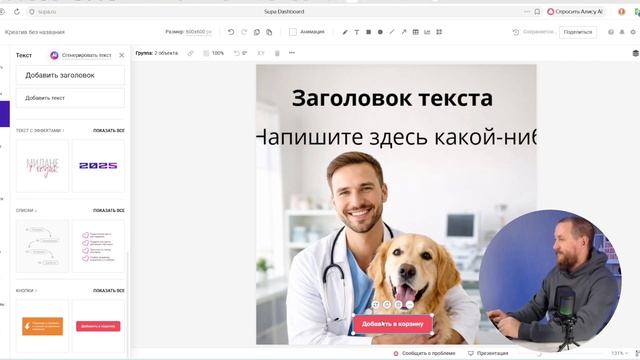The width and height of the screenshot is (640, 360).
Task: Show all items in the 'Кнопки' section
Action: (x=109, y=291)
